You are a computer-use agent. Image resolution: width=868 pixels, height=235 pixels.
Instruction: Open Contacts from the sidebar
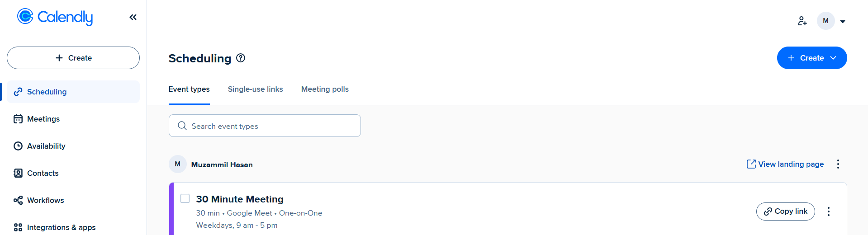43,173
